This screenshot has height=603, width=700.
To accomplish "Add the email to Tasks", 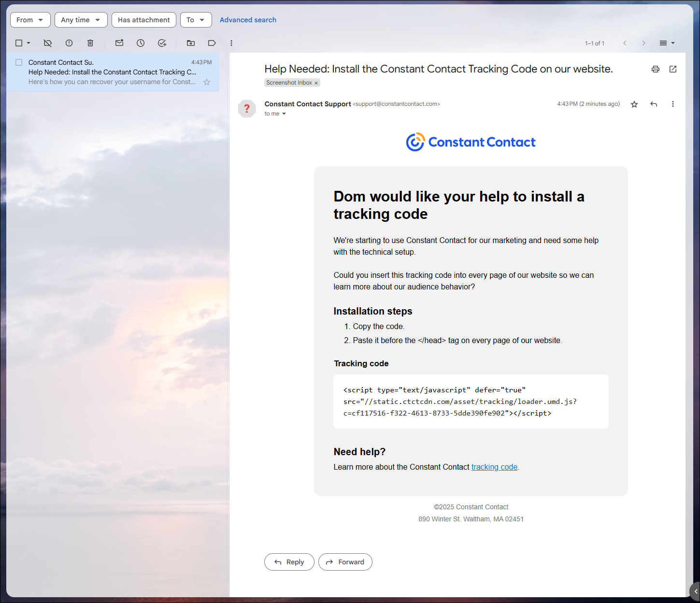I will pos(162,43).
